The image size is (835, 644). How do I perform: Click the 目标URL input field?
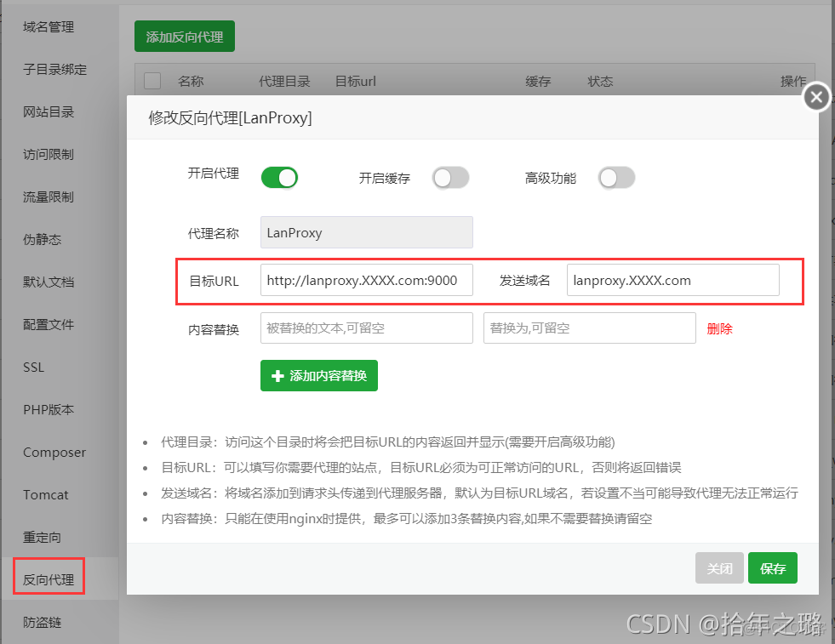[x=366, y=280]
